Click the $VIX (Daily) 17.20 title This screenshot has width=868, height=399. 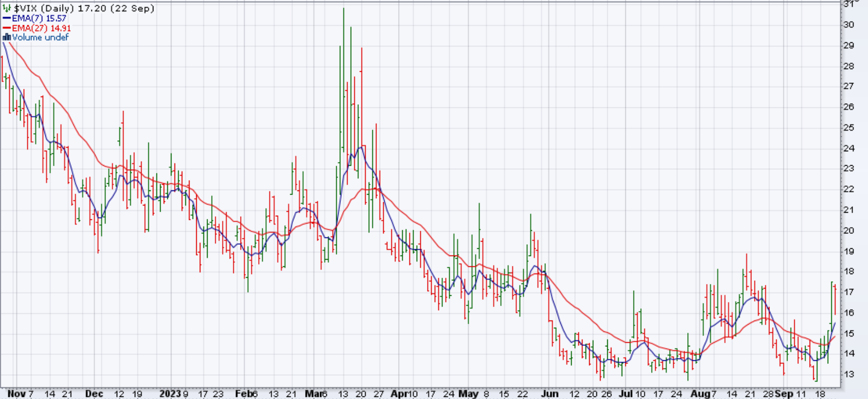point(84,9)
